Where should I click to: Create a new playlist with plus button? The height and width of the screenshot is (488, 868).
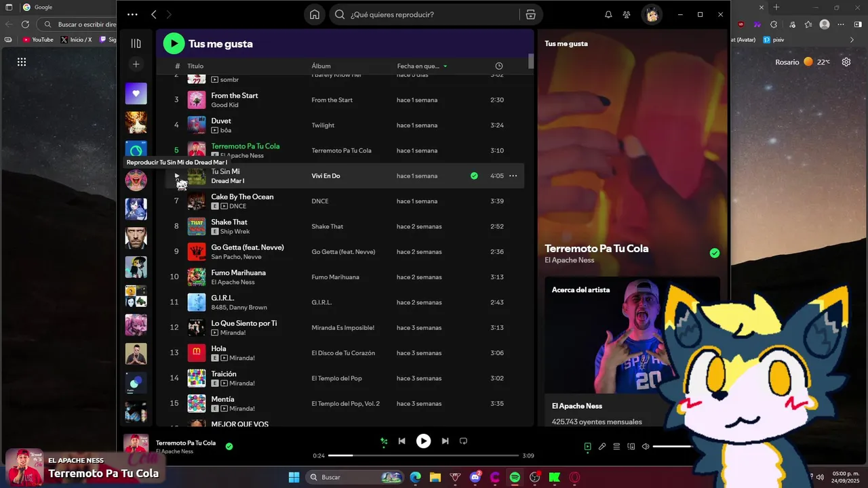(136, 64)
